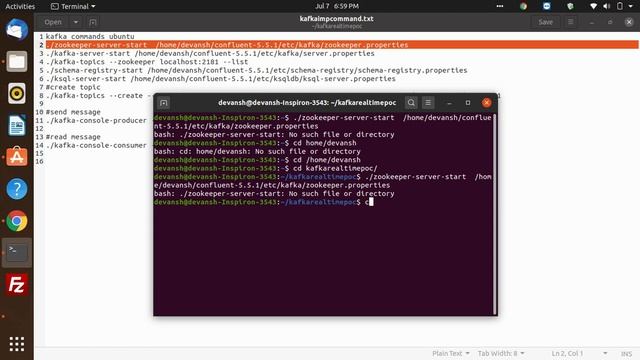Show Applications grid in dock

coord(17,344)
